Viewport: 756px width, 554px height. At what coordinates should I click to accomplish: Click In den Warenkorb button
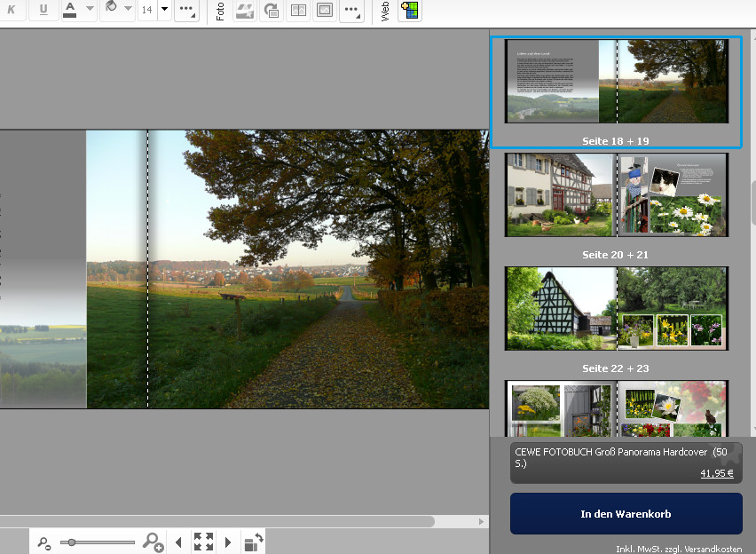click(x=626, y=514)
